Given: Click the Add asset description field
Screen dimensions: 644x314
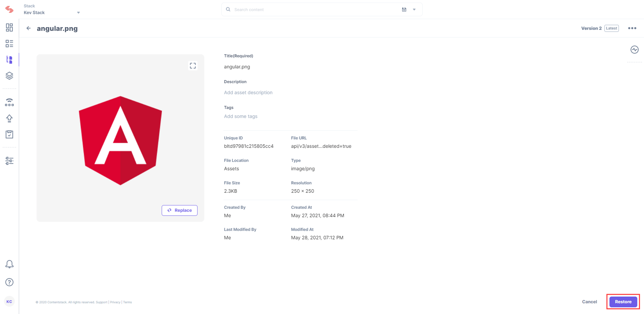Looking at the screenshot, I should click(248, 92).
